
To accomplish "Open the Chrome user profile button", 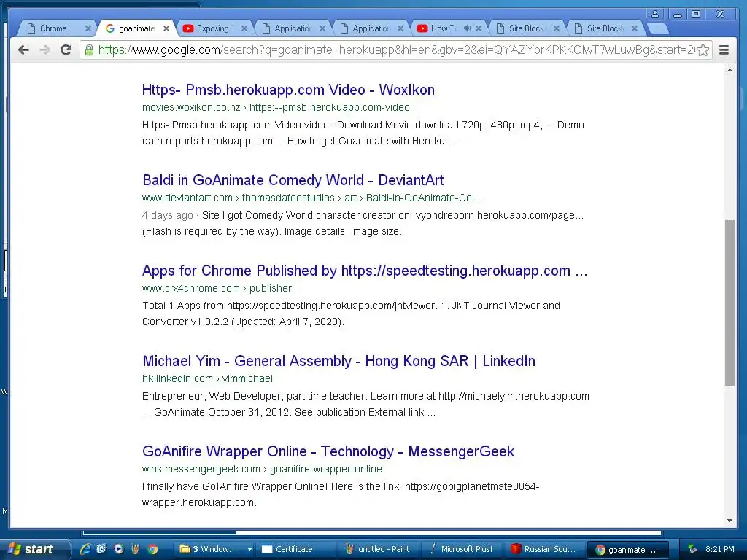I will click(x=655, y=14).
